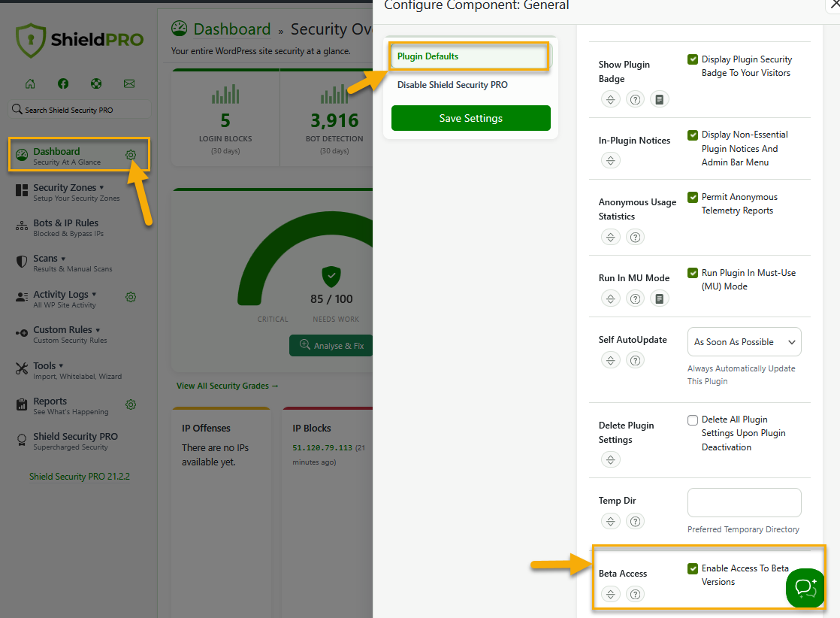
Task: Click up-down arrows icon for Temp Dir
Action: (611, 521)
